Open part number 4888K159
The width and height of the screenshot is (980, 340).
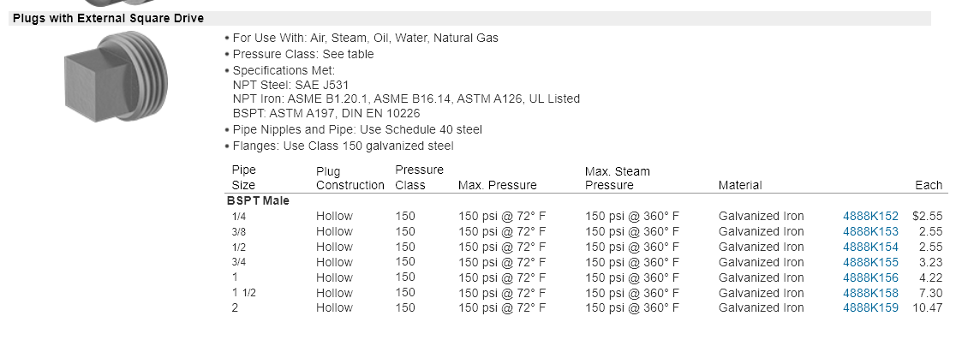[x=870, y=308]
